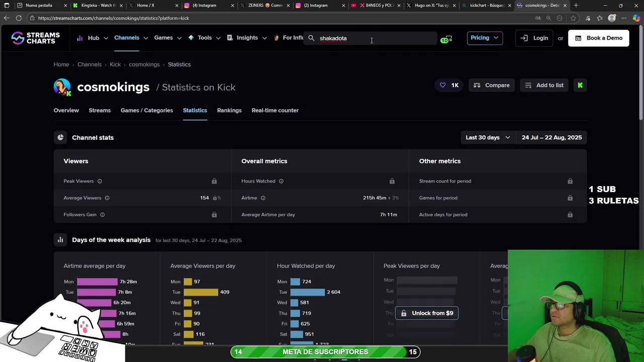This screenshot has height=362, width=644.
Task: Click the Peak Viewers lock icon
Action: (x=214, y=181)
